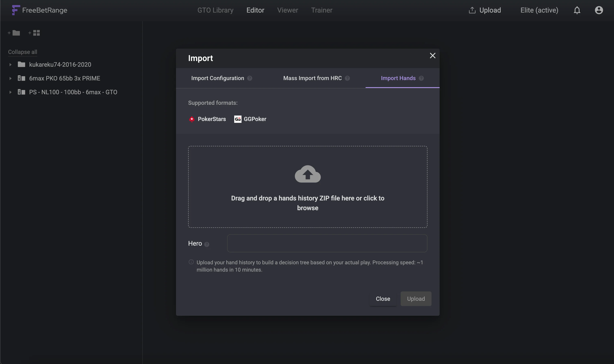Viewport: 614px width, 364px height.
Task: Click Collapse all link in sidebar
Action: 23,52
